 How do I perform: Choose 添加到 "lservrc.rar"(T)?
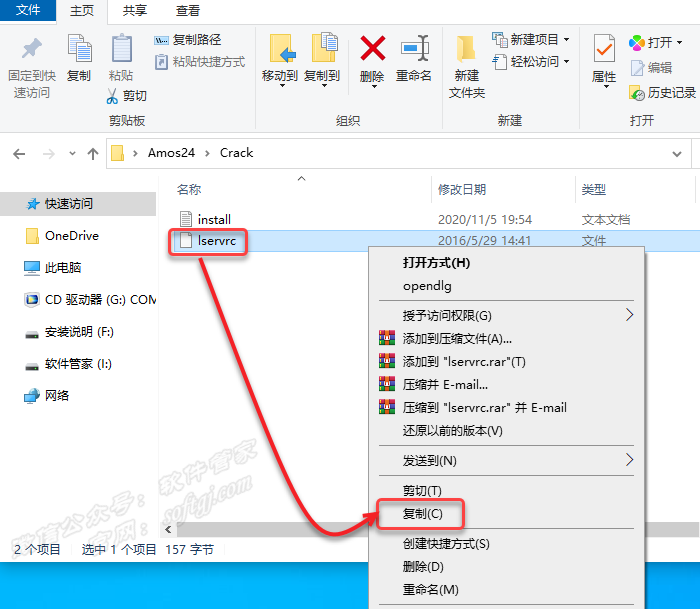(x=507, y=362)
